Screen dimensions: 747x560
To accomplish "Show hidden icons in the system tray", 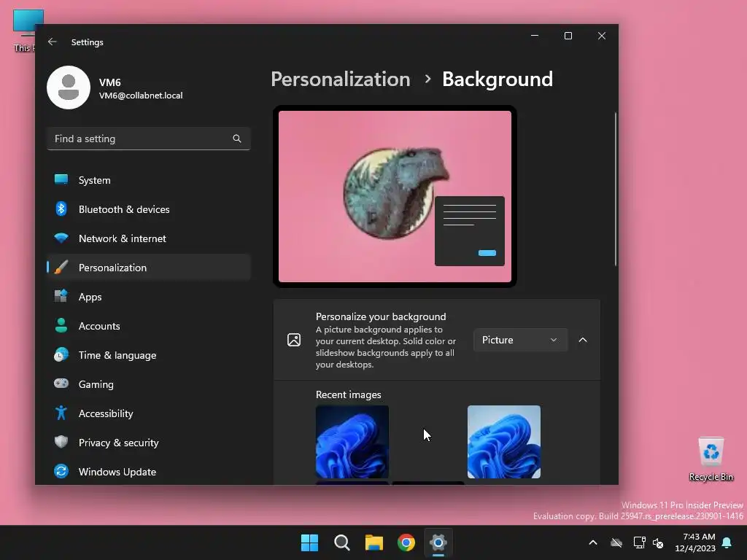I will (x=593, y=542).
